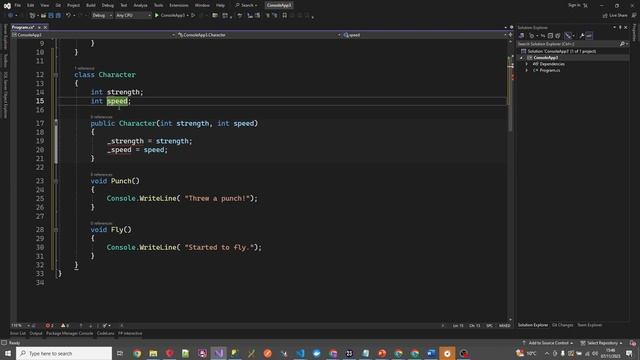Click the Save All toolbar icon
The height and width of the screenshot is (360, 640).
(x=58, y=16)
